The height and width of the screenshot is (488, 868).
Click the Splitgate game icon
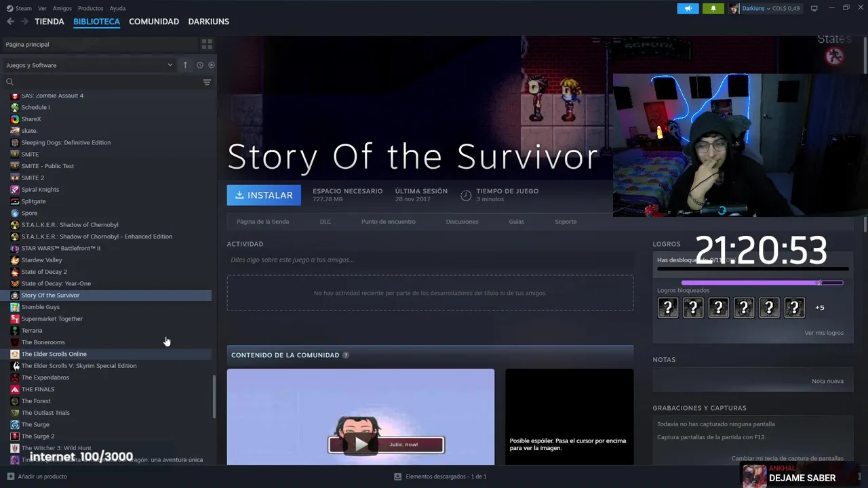coord(15,201)
